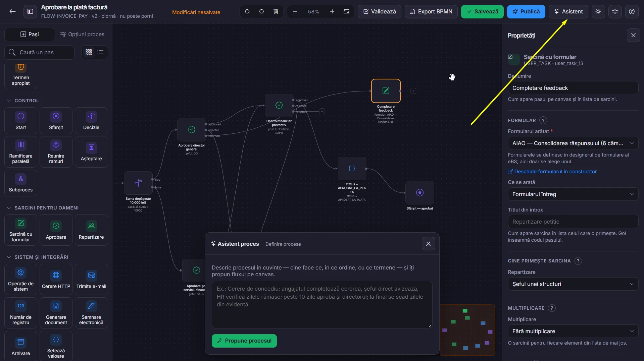Screen dimensions: 644x361
Task: Collapse SISTEM ȘI INTEGRĂRI section
Action: 38,257
